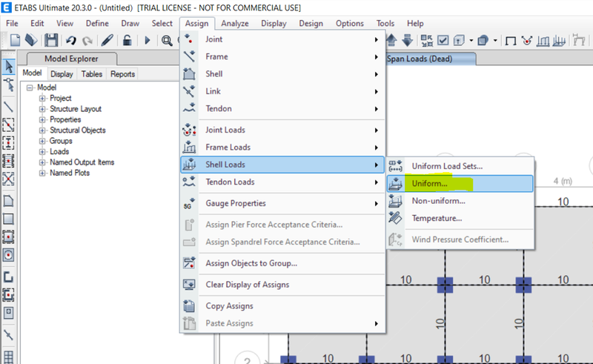Display joint loads icon with red dot
This screenshot has height=364, width=593.
(526, 40)
